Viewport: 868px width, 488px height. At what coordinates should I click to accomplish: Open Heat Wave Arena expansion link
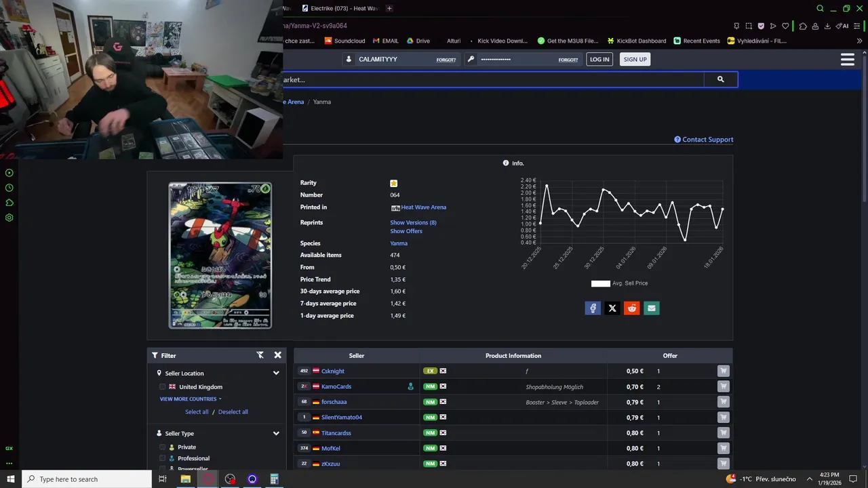pos(423,207)
